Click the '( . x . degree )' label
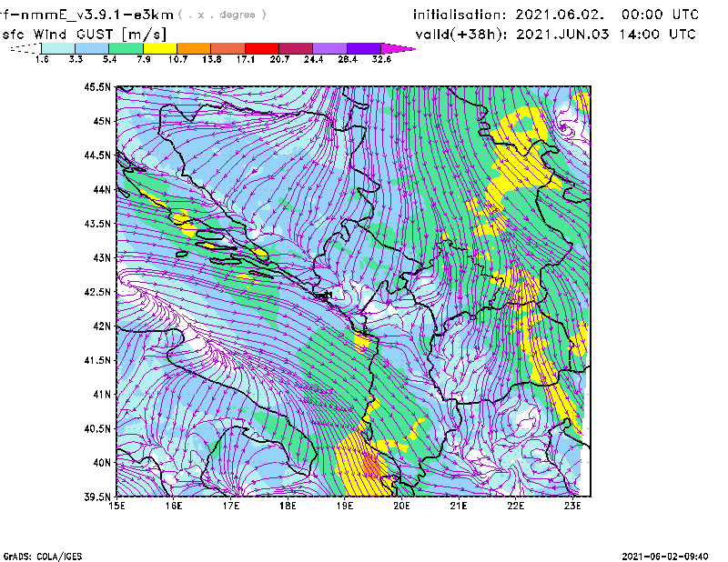 [x=222, y=15]
